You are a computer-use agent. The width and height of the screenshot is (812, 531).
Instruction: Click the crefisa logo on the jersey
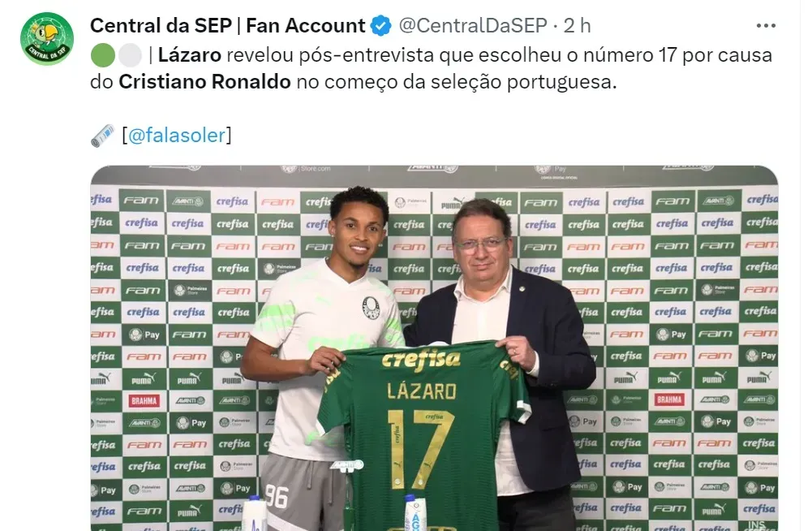coord(420,360)
